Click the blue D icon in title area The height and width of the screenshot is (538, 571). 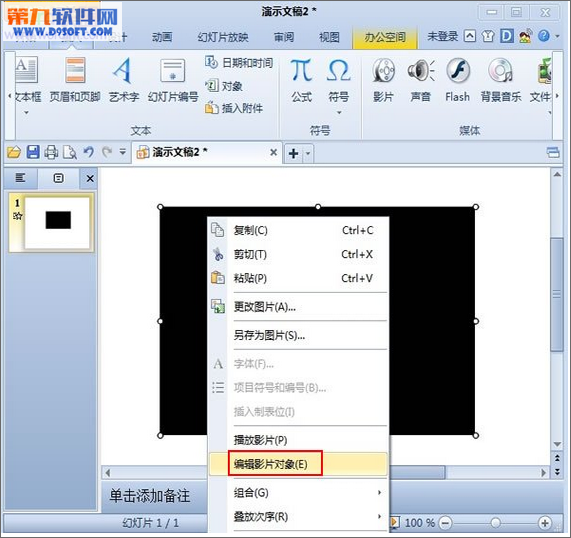point(507,36)
